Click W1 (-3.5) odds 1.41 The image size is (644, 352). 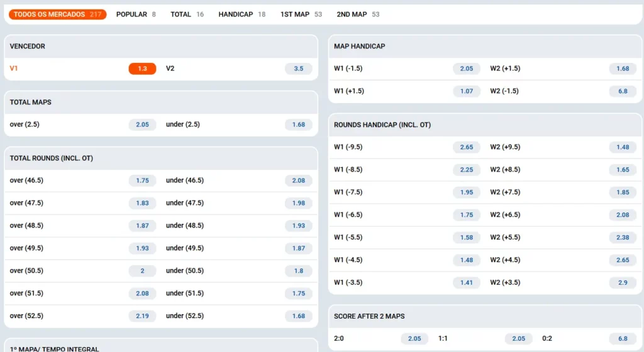point(467,282)
